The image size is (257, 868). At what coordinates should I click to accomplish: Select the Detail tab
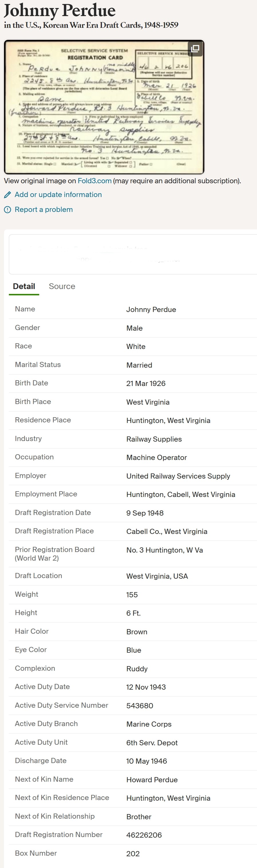point(24,286)
